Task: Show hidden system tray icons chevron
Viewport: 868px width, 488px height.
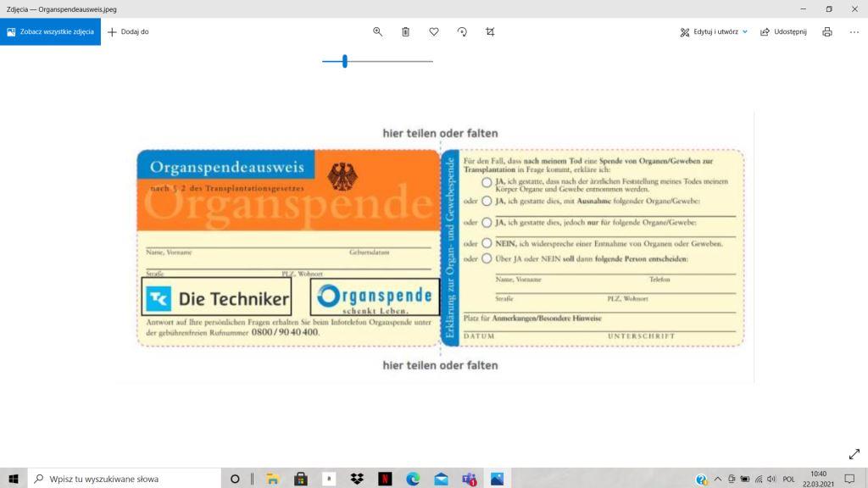Action: tap(718, 479)
